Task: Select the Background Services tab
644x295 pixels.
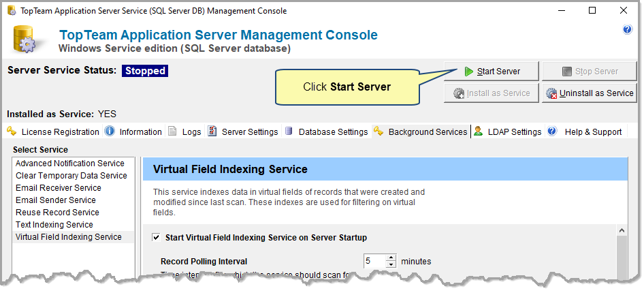Action: (x=421, y=132)
